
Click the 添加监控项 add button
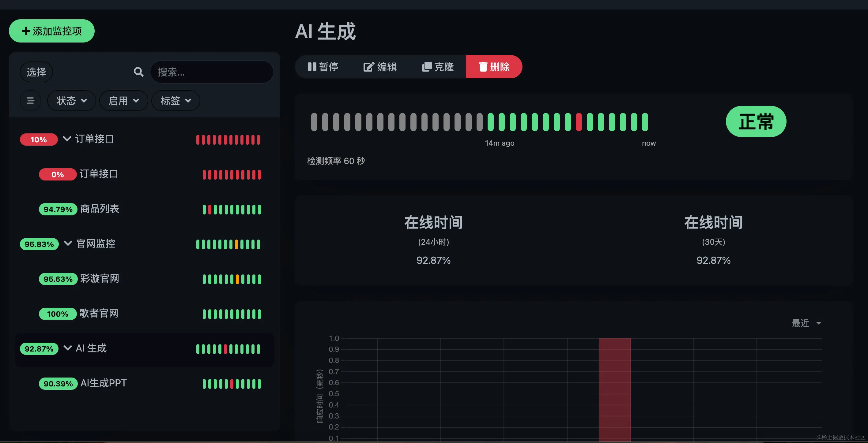(51, 31)
